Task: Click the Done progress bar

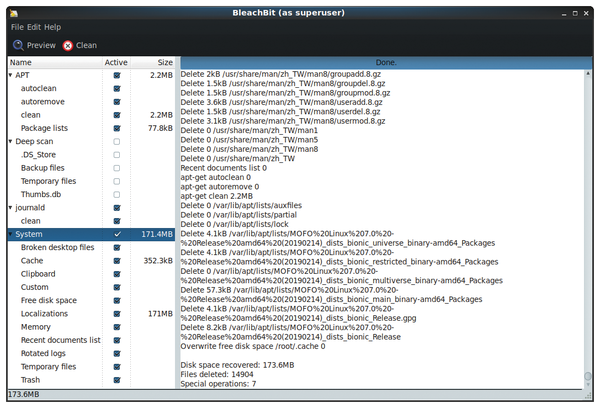Action: pos(386,62)
